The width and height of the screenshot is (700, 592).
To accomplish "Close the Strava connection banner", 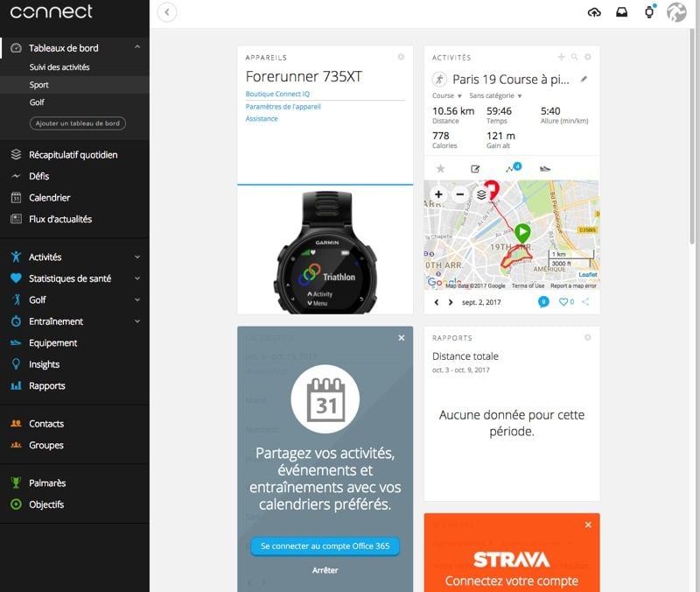I will pos(588,525).
